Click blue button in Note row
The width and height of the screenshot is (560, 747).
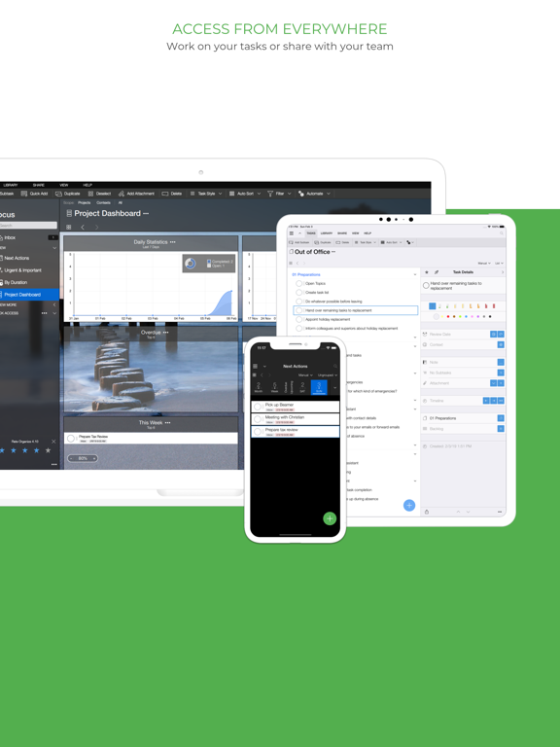pos(501,363)
